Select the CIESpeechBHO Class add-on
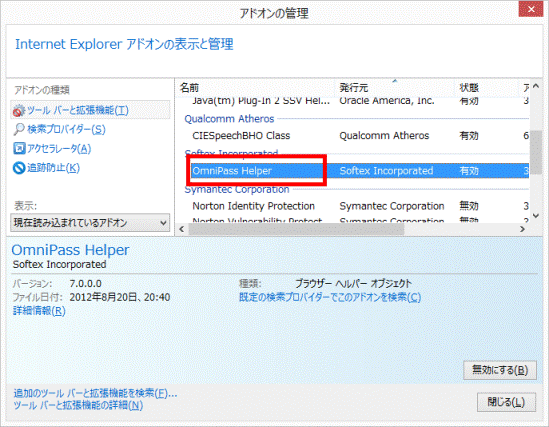This screenshot has height=427, width=549. [x=241, y=136]
